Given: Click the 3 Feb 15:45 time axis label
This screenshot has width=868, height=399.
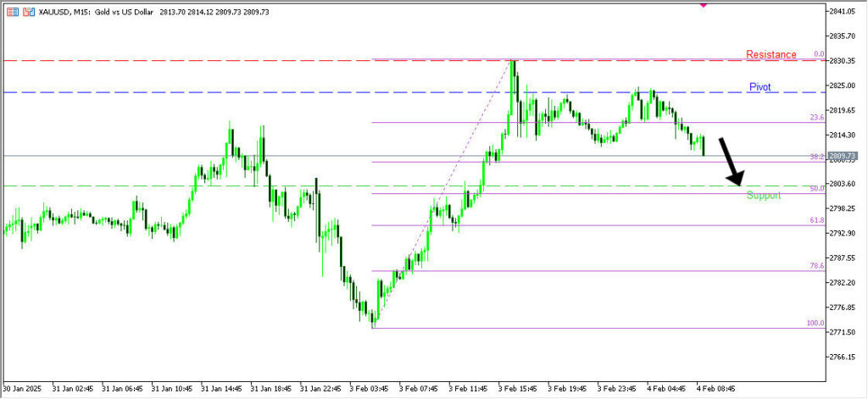Looking at the screenshot, I should [x=520, y=389].
